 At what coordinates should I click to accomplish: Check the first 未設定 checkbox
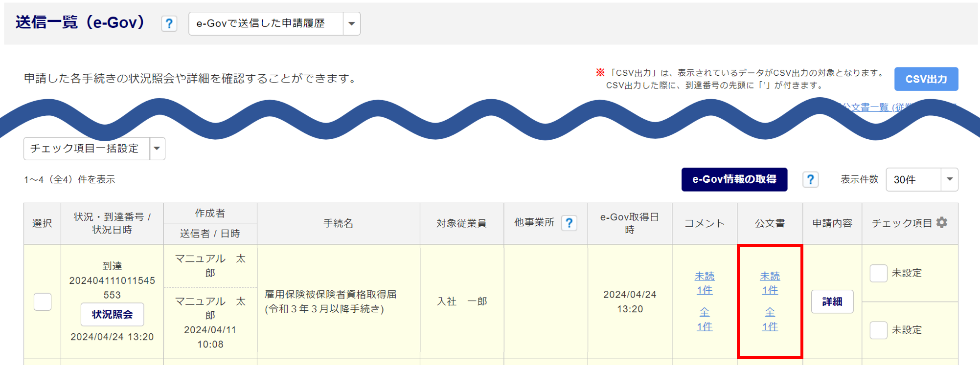(878, 273)
